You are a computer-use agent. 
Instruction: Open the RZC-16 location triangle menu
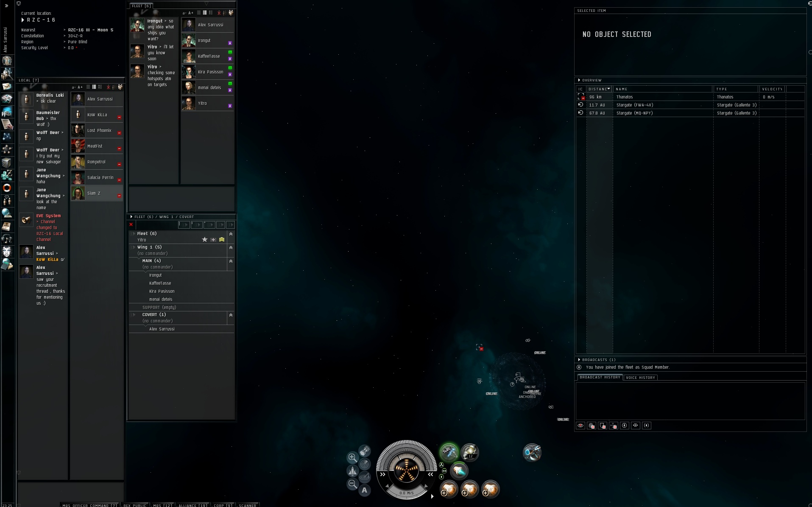tap(23, 20)
